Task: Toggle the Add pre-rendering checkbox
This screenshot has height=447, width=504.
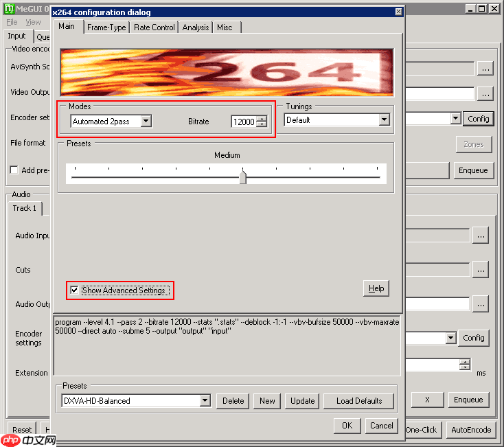Action: (x=14, y=170)
